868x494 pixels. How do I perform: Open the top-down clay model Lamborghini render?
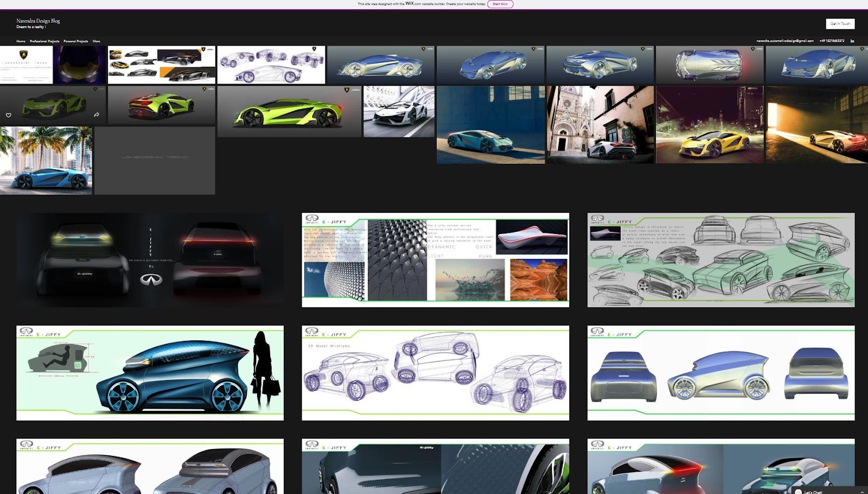[x=710, y=65]
